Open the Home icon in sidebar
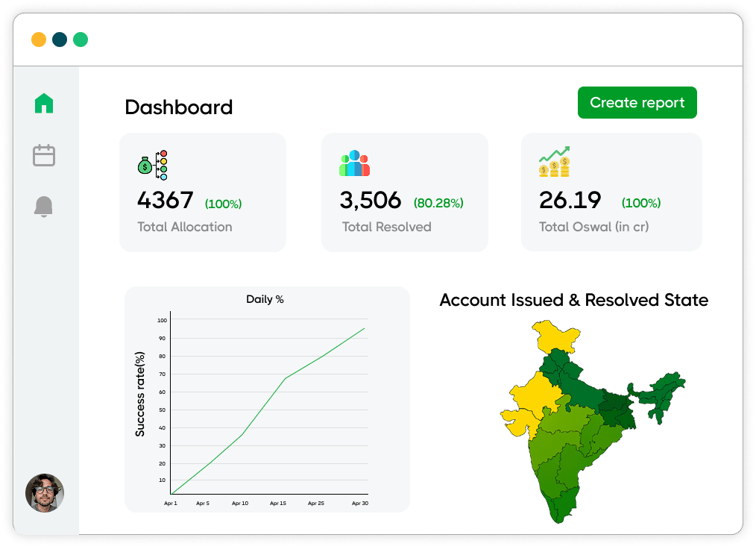Image resolution: width=756 pixels, height=558 pixels. [44, 103]
